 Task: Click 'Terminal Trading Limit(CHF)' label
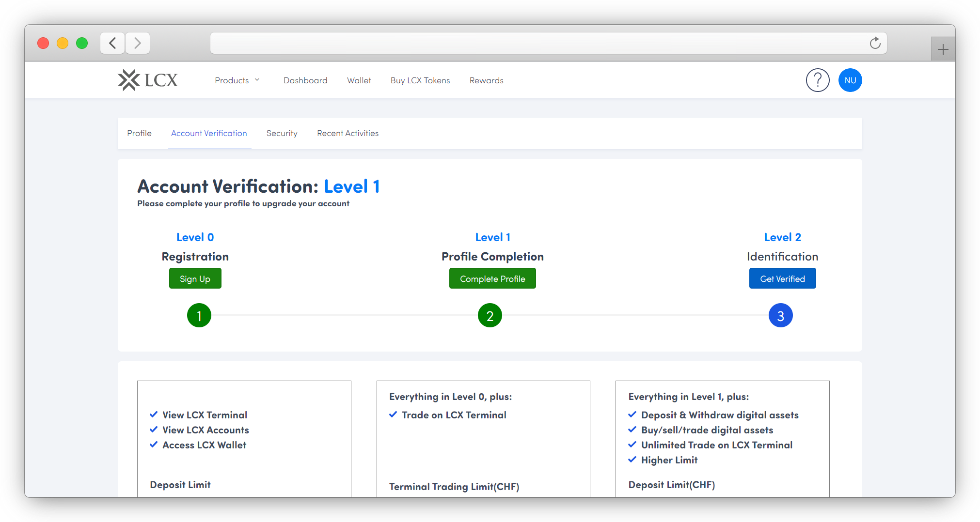pyautogui.click(x=454, y=487)
